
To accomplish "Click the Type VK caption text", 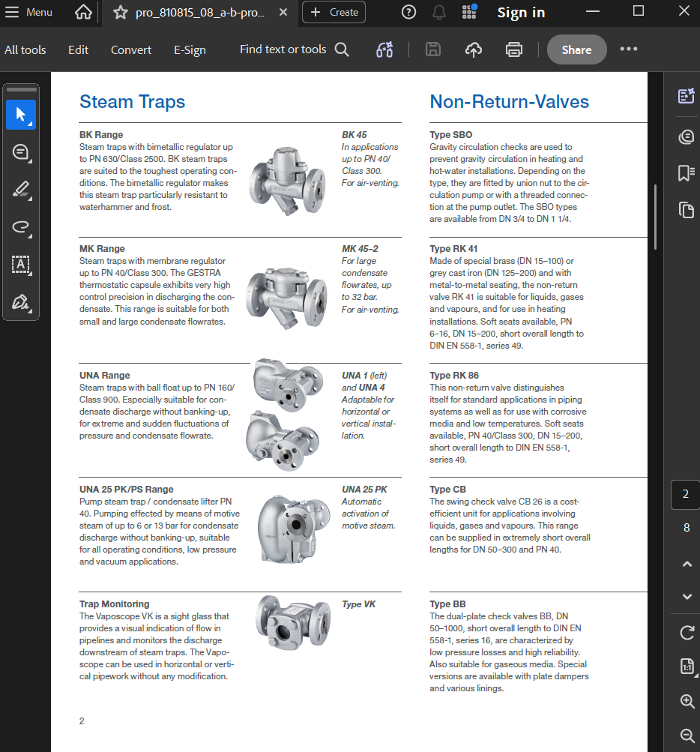I will (x=359, y=604).
